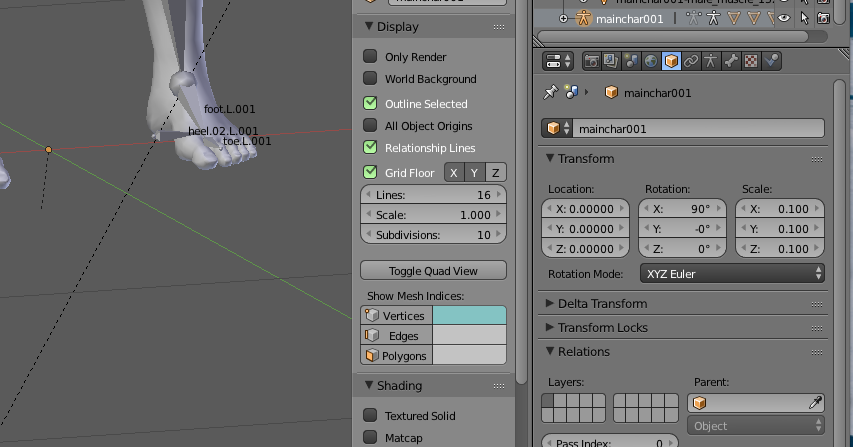
Task: Click the grey pose icon in mainchar001 row
Action: tap(694, 18)
